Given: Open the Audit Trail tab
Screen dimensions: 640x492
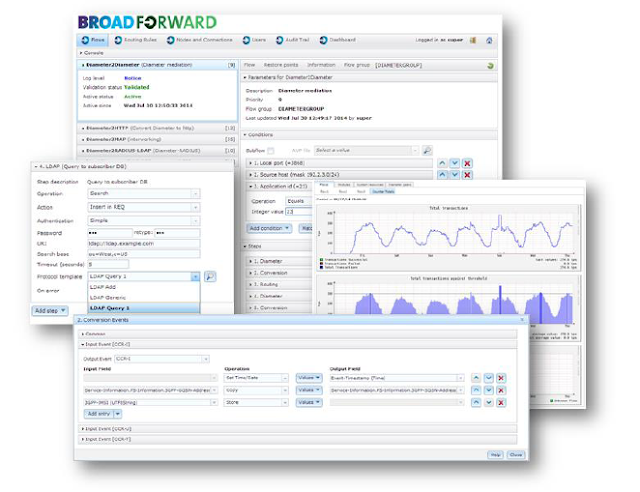Looking at the screenshot, I should (293, 40).
